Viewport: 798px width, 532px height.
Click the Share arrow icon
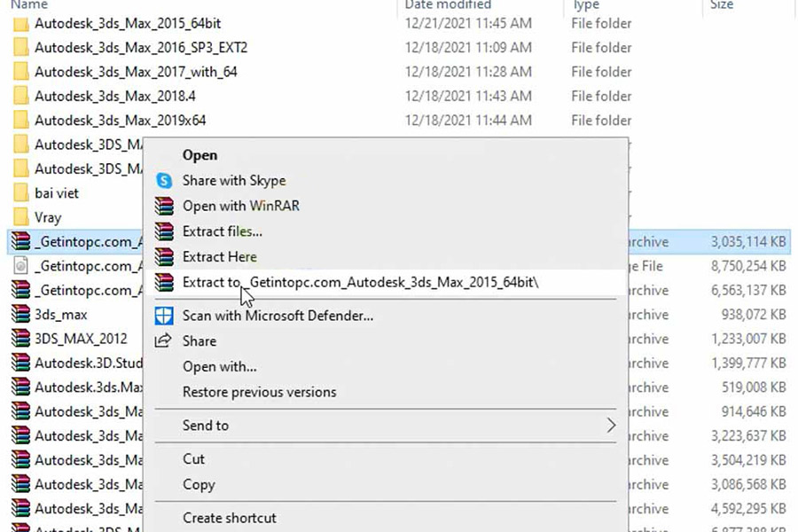tap(163, 340)
